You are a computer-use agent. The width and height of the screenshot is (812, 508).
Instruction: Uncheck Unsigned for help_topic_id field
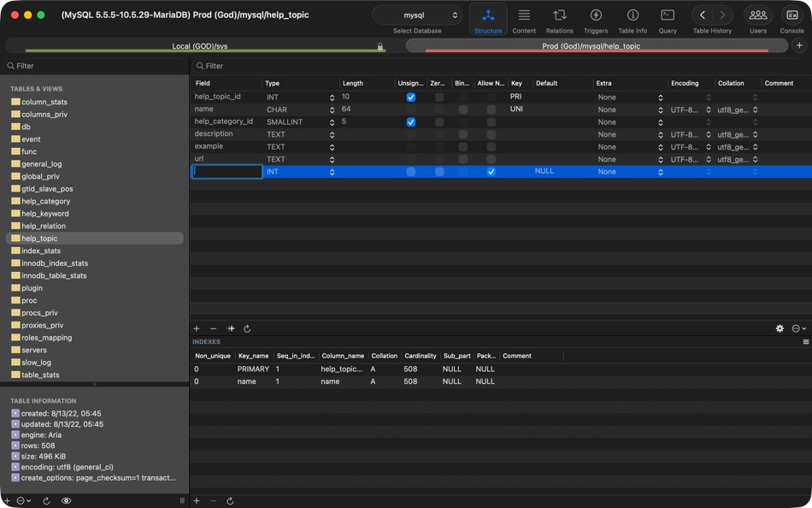pos(411,97)
